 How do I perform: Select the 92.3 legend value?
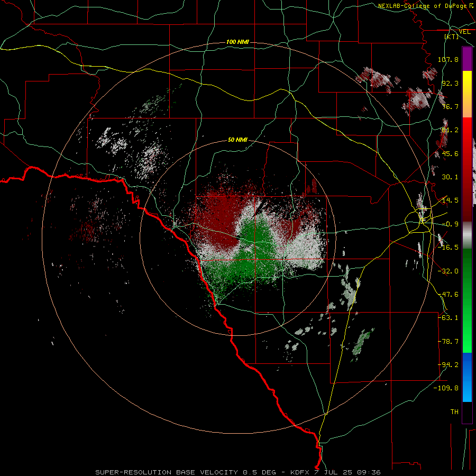click(450, 83)
